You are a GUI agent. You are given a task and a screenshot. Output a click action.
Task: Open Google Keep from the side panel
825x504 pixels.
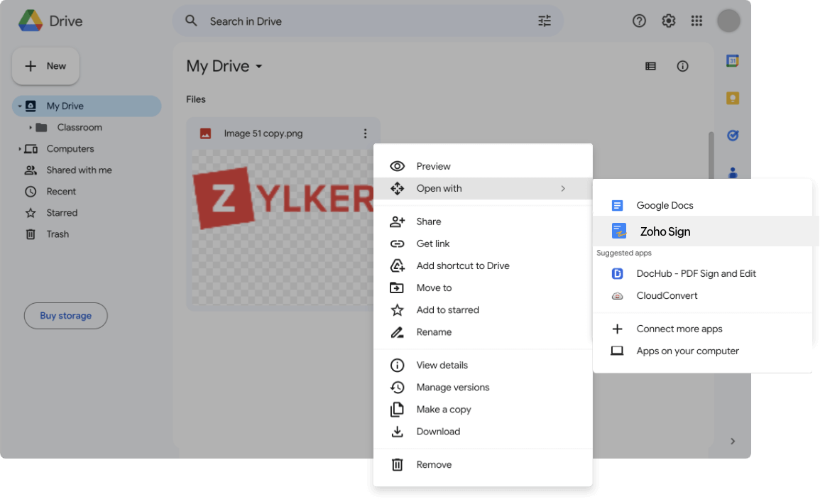(732, 98)
